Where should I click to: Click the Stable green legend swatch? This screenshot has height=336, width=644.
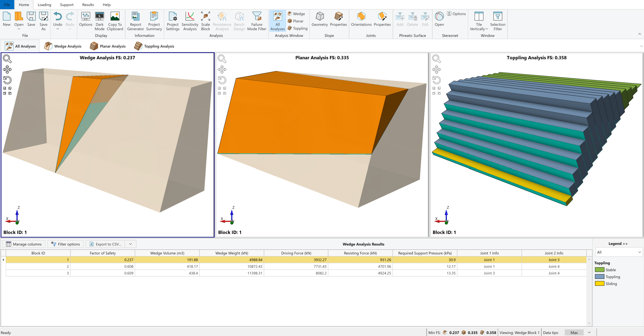pyautogui.click(x=600, y=270)
